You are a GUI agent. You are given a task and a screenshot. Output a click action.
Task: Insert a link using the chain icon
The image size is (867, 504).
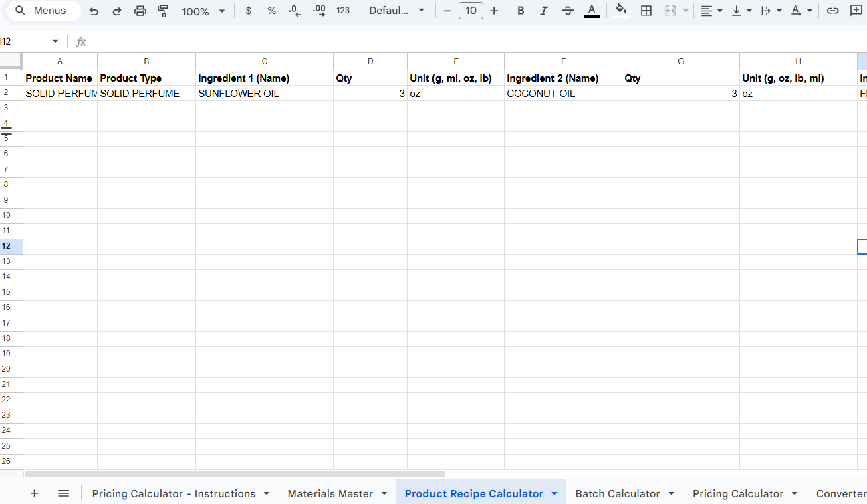click(x=832, y=11)
